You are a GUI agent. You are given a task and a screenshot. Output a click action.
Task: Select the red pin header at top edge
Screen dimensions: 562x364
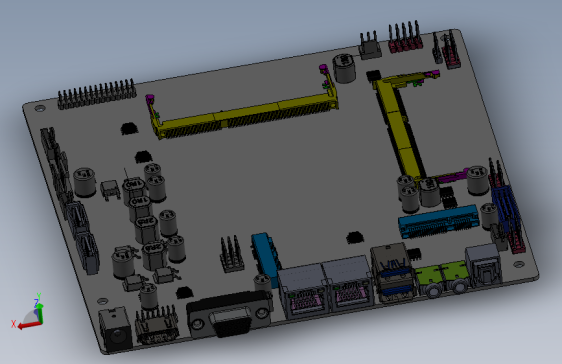click(x=405, y=38)
